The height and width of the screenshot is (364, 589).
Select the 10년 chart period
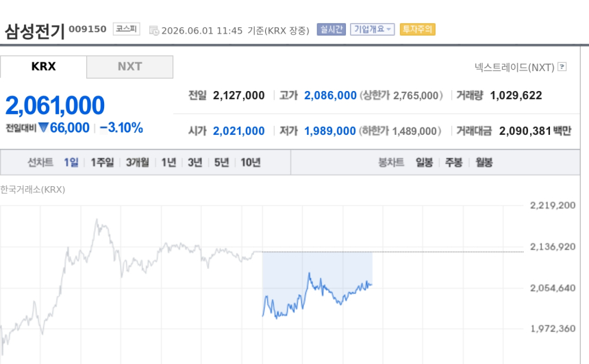pyautogui.click(x=251, y=162)
